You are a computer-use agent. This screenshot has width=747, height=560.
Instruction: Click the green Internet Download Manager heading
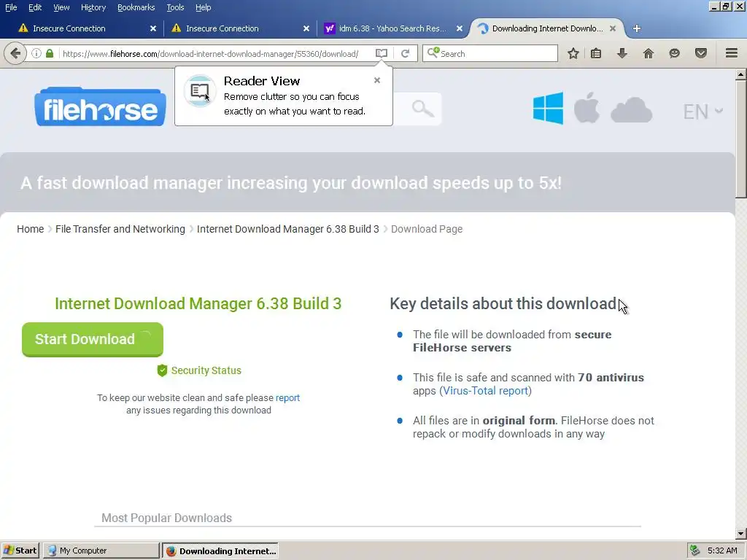(198, 304)
